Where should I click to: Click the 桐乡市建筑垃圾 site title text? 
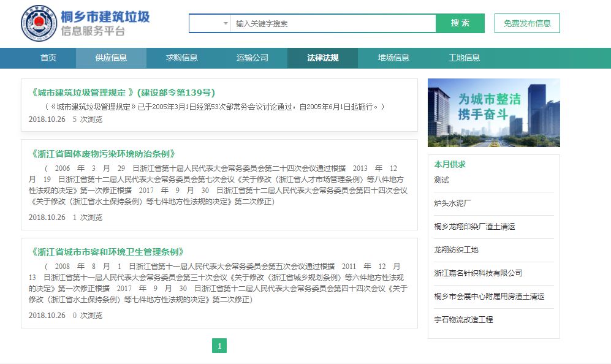(x=105, y=17)
